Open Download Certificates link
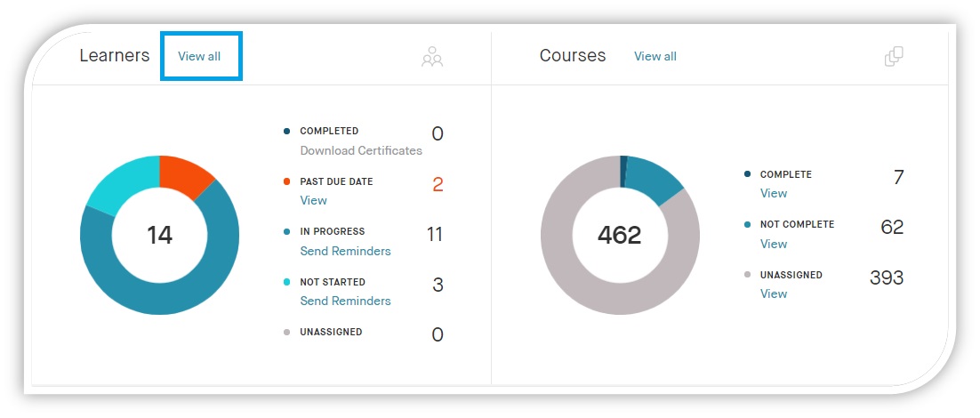The image size is (980, 418). 361,150
